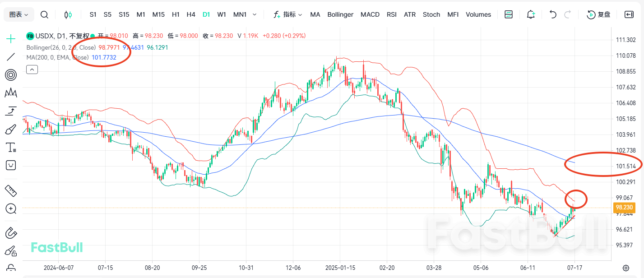This screenshot has width=644, height=278.
Task: Open the symbol search magnifier
Action: point(44,14)
